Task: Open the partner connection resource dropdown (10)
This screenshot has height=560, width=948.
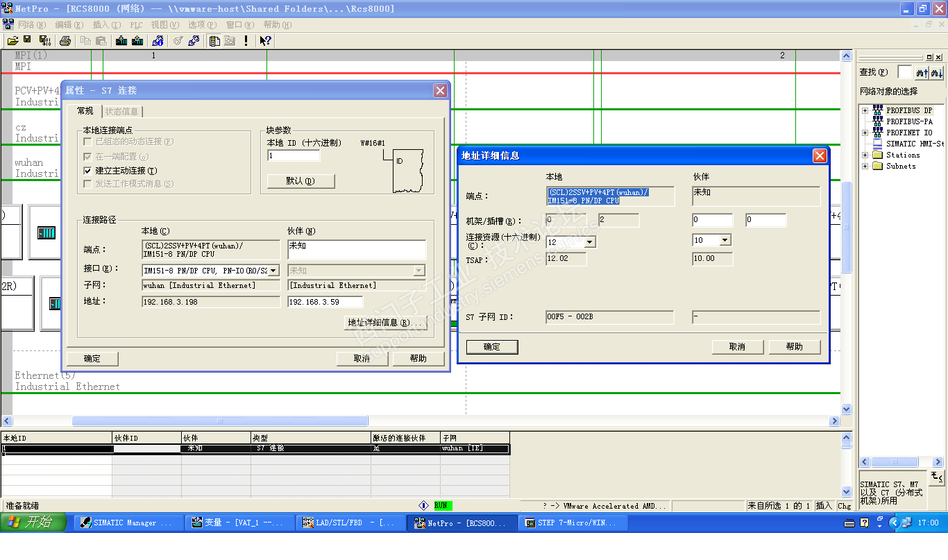Action: click(725, 240)
